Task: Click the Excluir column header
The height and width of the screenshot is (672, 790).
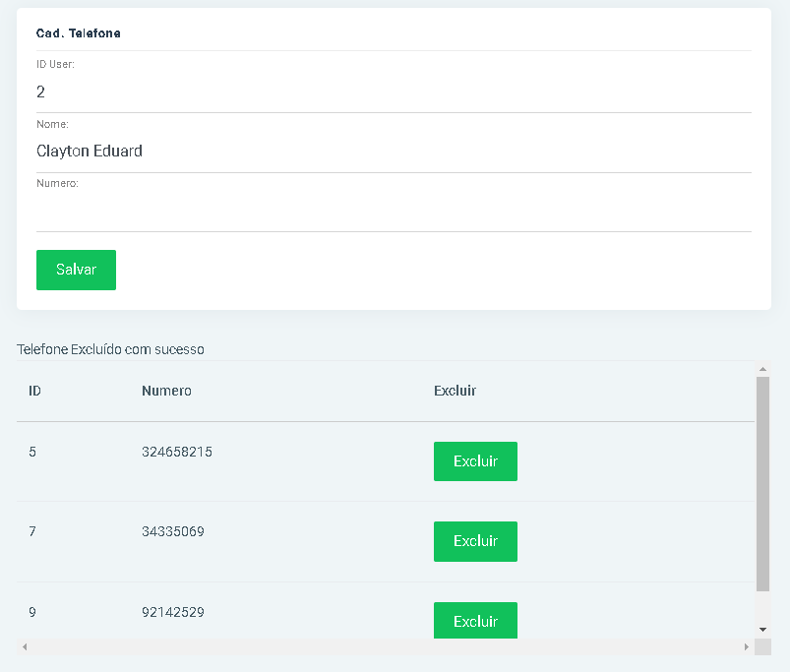Action: point(455,391)
